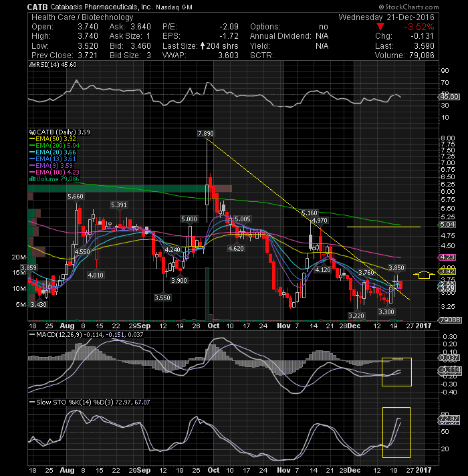The height and width of the screenshot is (476, 468).
Task: Click the VWAP value 3.603
Action: tap(228, 55)
